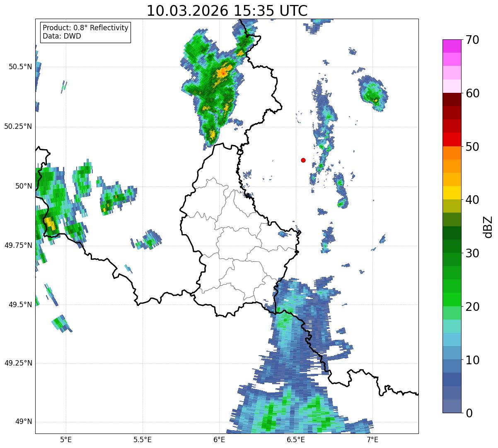Click the 50.25°N latitude label

(18, 126)
